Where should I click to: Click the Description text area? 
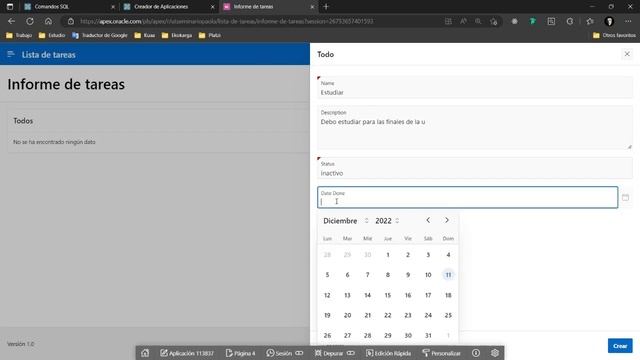(475, 127)
